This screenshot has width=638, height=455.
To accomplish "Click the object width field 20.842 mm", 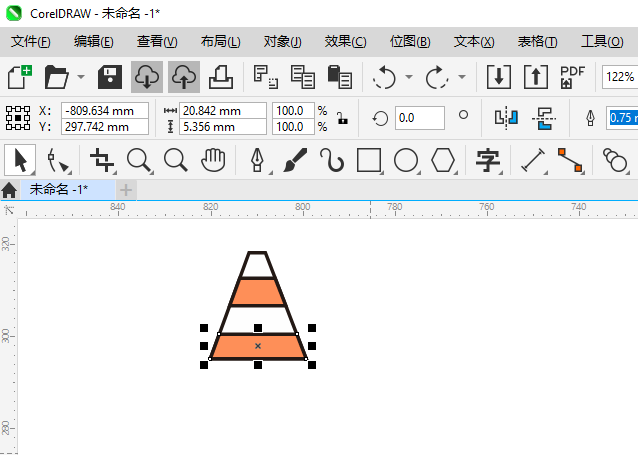I will pos(223,111).
